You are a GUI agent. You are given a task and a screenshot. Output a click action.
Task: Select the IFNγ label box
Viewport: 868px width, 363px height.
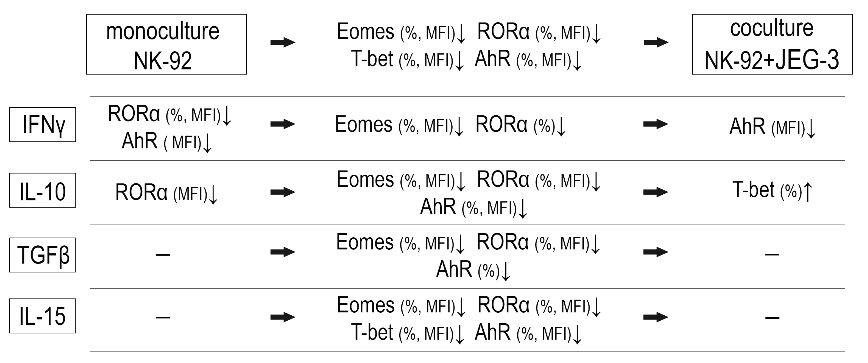[42, 125]
